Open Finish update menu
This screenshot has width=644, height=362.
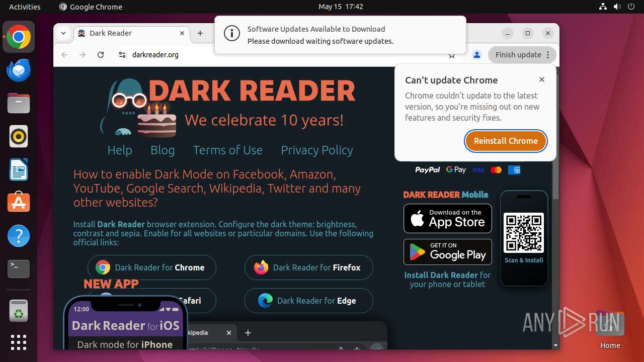pos(522,55)
